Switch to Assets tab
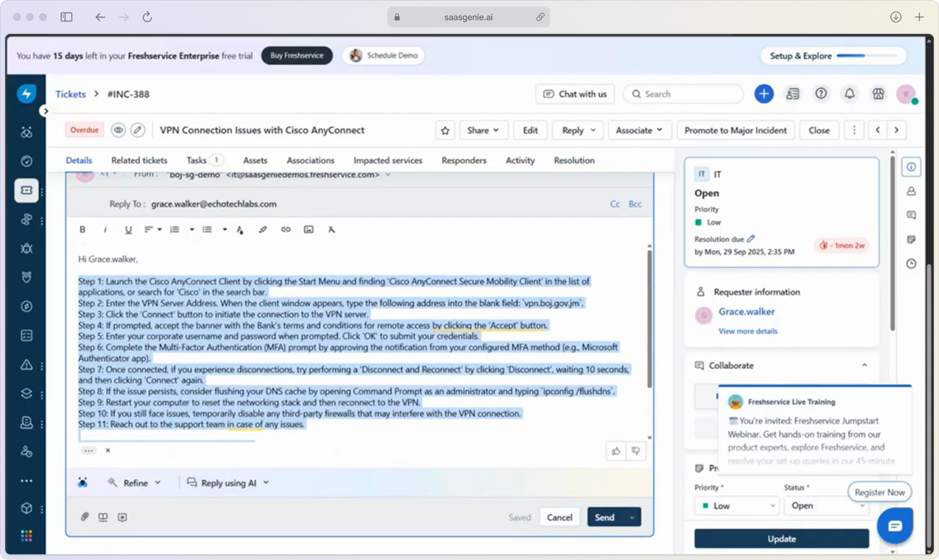This screenshot has width=939, height=560. (255, 160)
